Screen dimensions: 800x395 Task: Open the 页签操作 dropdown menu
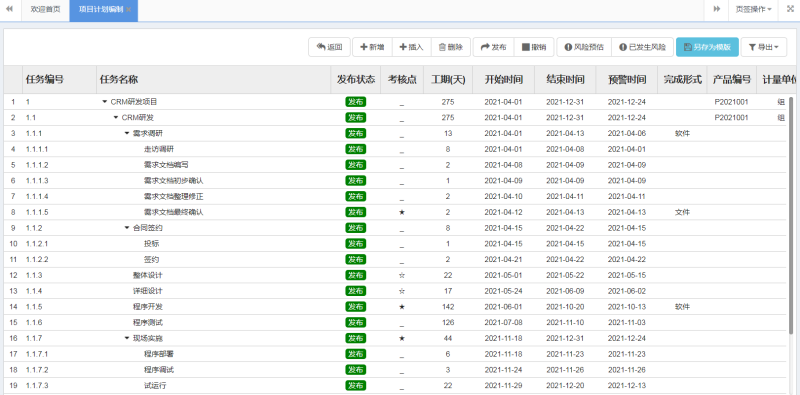click(754, 9)
